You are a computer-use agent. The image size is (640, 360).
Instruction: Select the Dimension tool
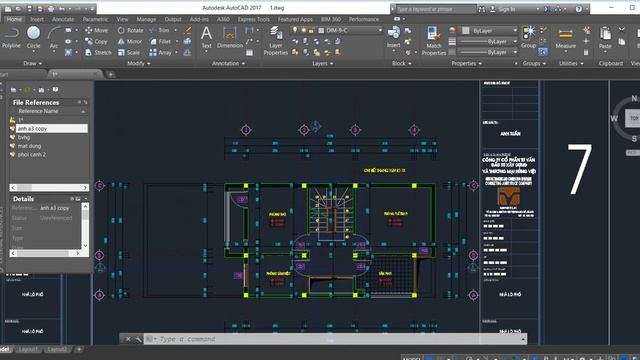[230, 38]
